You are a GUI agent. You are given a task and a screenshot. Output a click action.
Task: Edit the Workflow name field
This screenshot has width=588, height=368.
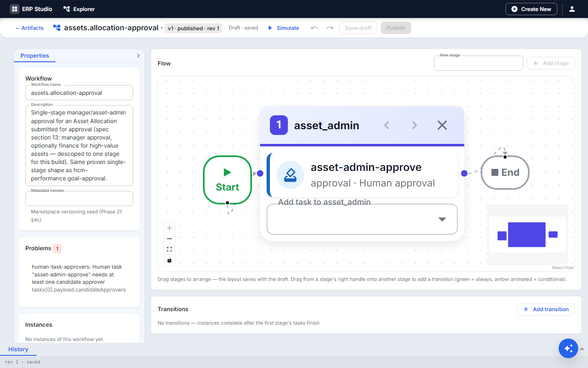click(79, 93)
